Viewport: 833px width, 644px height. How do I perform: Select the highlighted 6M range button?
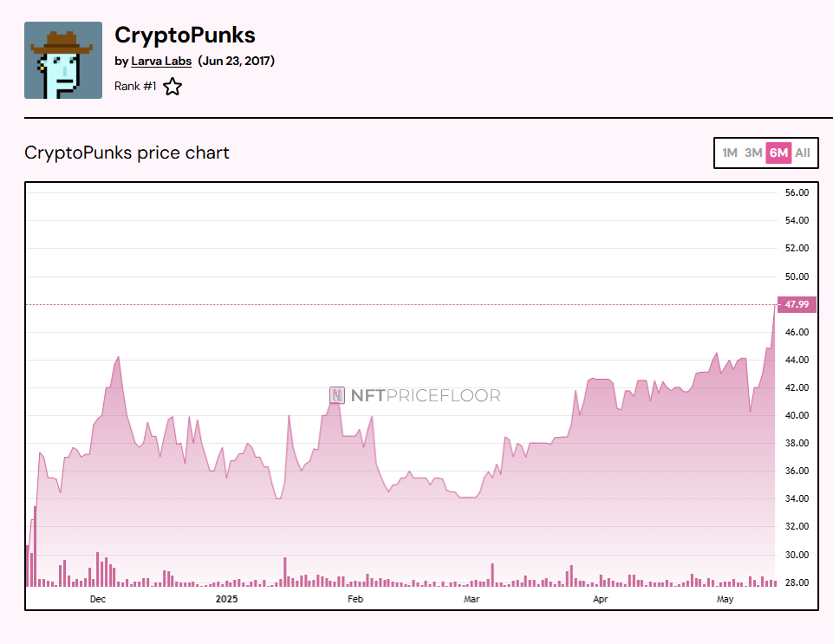(778, 153)
